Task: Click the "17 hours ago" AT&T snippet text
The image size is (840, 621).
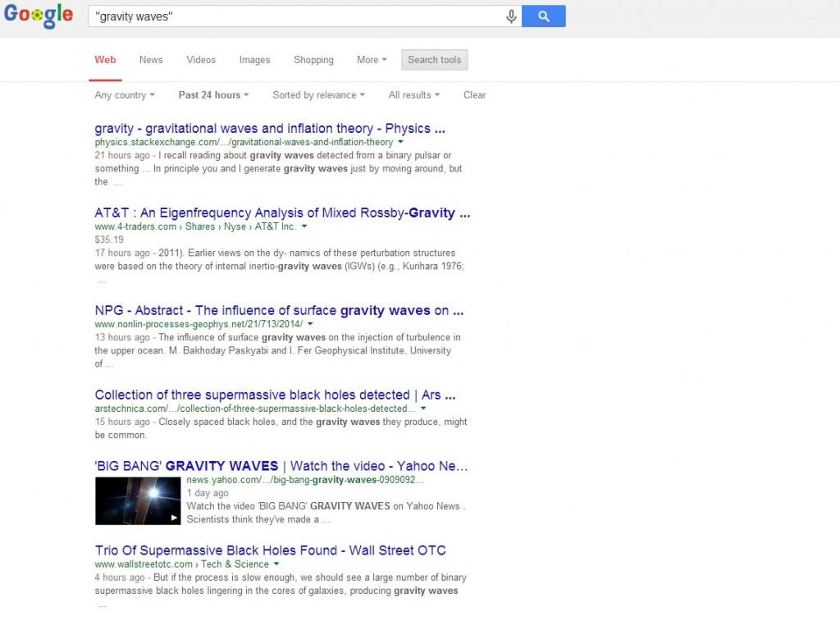Action: pyautogui.click(x=122, y=253)
